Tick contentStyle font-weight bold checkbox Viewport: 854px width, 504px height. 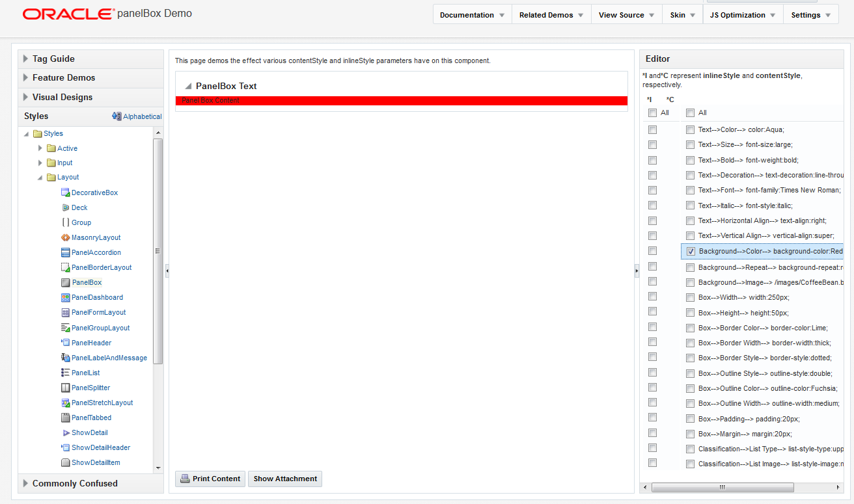pyautogui.click(x=690, y=160)
